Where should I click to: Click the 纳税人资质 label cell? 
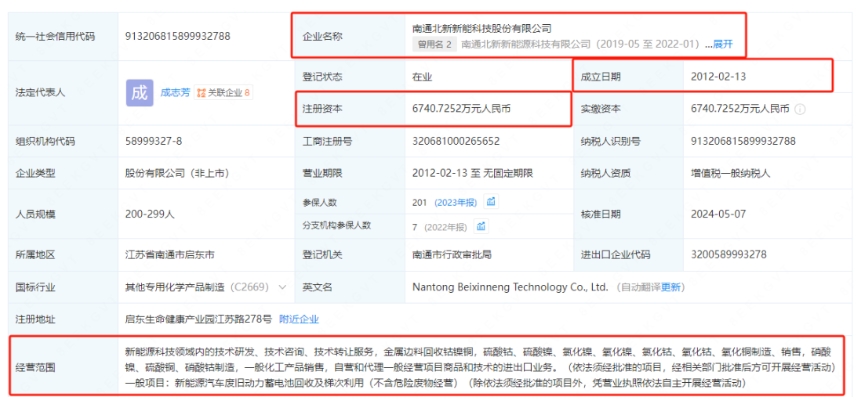[628, 174]
